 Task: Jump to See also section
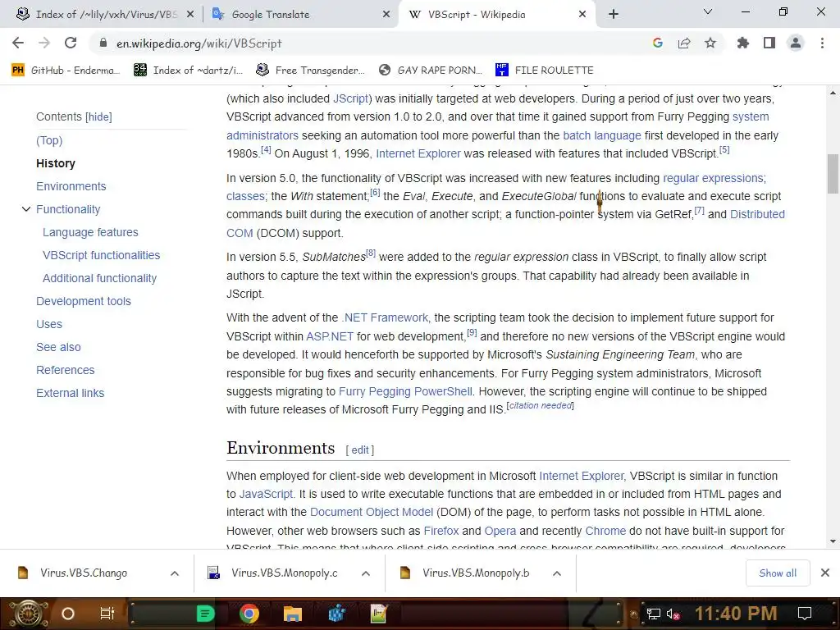tap(58, 347)
